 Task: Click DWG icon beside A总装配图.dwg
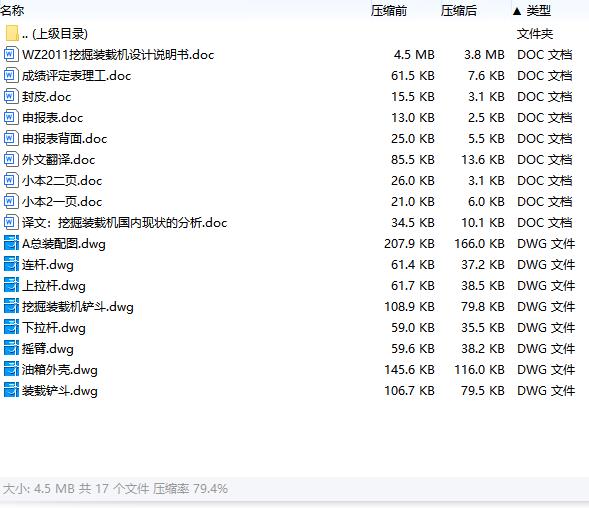click(11, 243)
